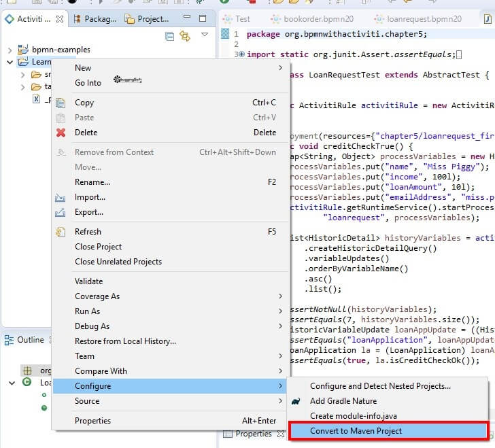Choose Convert to Maven Project

[x=388, y=431]
